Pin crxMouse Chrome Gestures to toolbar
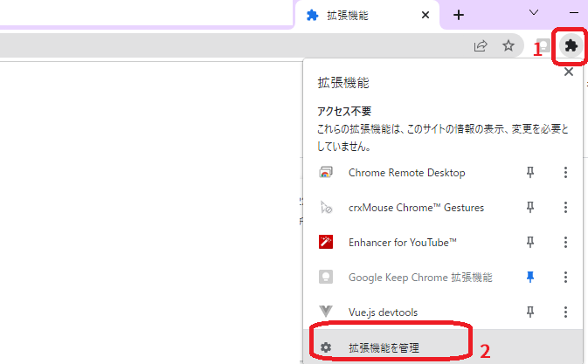 coord(529,207)
